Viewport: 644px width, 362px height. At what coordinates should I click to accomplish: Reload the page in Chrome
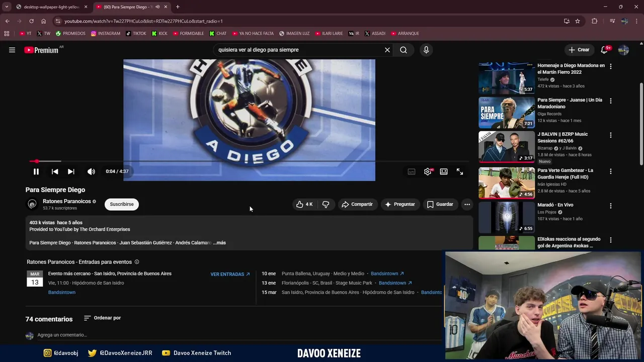pyautogui.click(x=31, y=21)
